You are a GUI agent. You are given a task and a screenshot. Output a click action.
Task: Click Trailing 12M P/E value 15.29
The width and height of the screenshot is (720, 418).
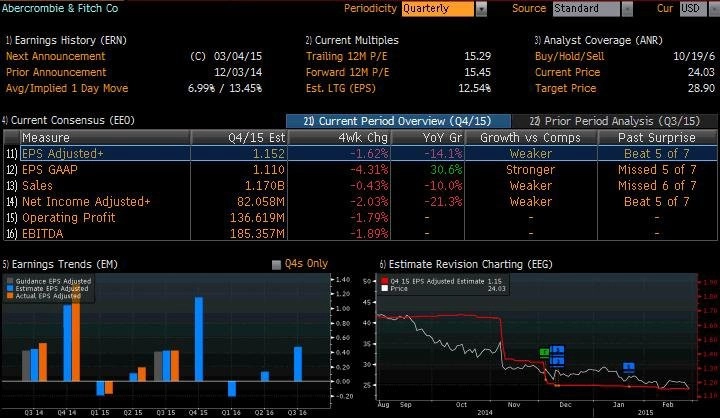point(478,56)
